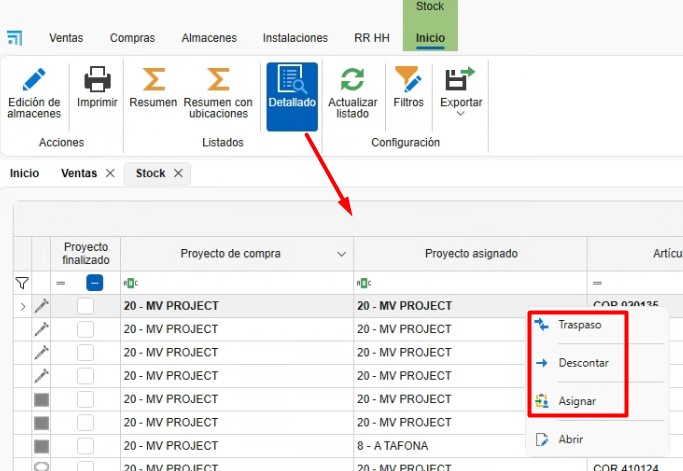Viewport: 683px width, 471px height.
Task: Switch to the Inicio document tab
Action: tap(24, 173)
